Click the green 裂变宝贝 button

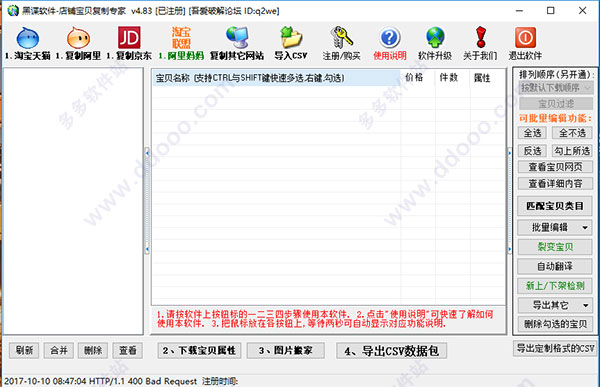pos(555,247)
